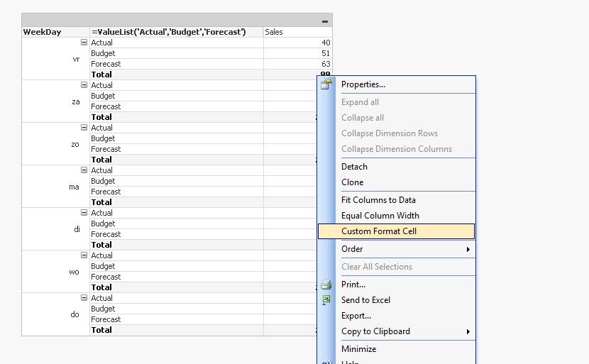
Task: Detach the chart via context menu
Action: click(x=355, y=167)
